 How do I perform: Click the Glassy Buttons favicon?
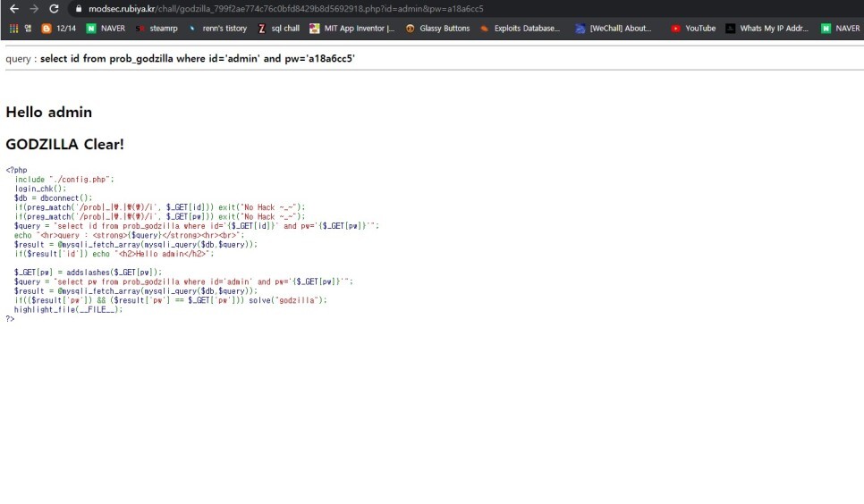(x=410, y=29)
